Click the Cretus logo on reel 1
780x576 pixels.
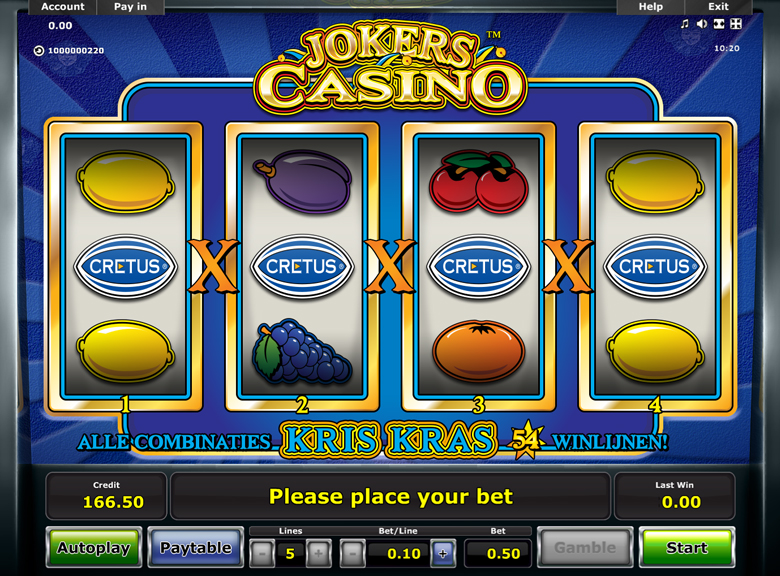click(x=125, y=267)
